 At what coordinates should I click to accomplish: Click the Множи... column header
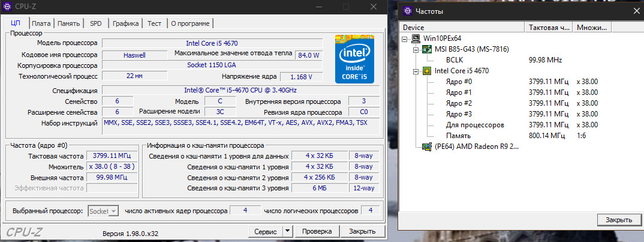click(592, 28)
